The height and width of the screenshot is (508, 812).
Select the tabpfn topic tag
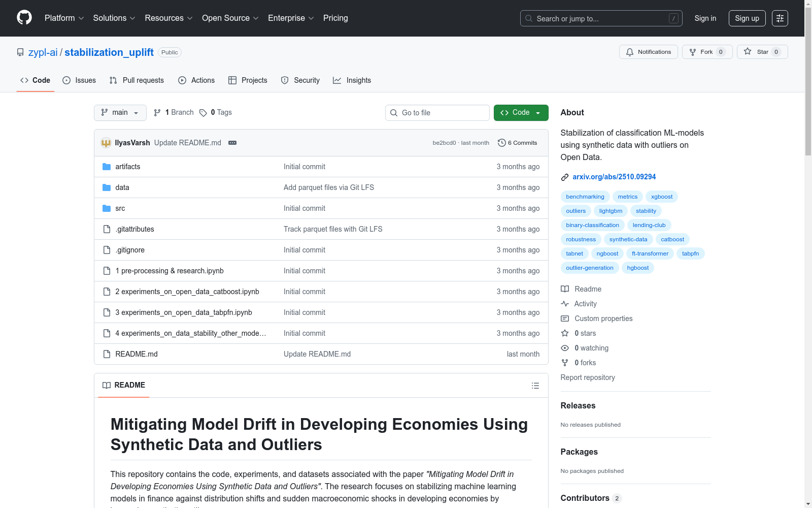tap(690, 253)
